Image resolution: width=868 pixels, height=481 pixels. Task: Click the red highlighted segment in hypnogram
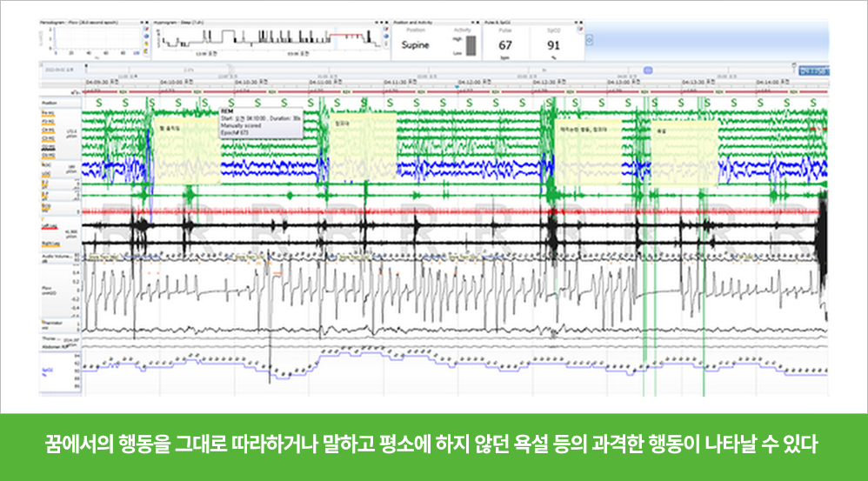coord(346,35)
